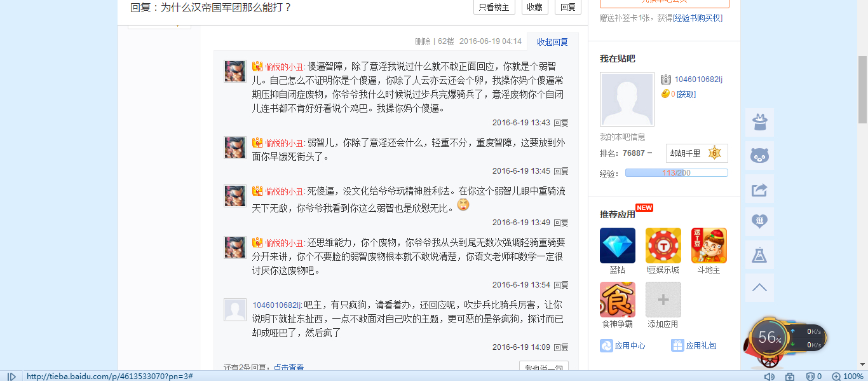Open the 斗地主 game icon

[x=709, y=246]
